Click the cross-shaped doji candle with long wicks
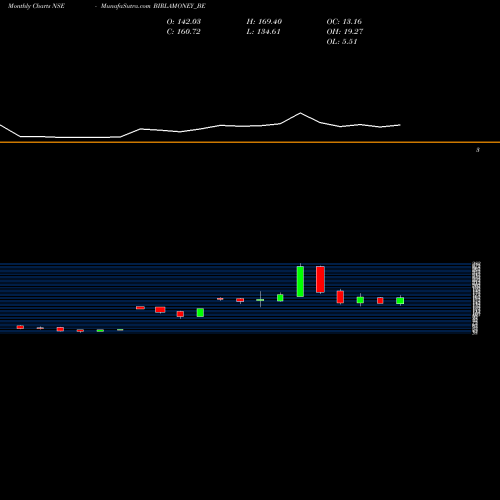The image size is (500, 500). point(260,299)
